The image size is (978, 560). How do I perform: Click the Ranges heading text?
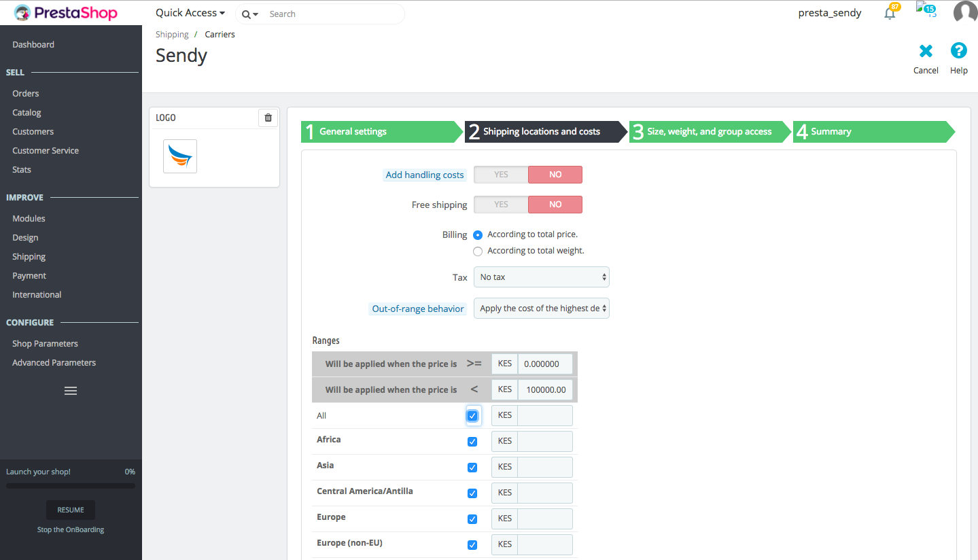tap(326, 340)
